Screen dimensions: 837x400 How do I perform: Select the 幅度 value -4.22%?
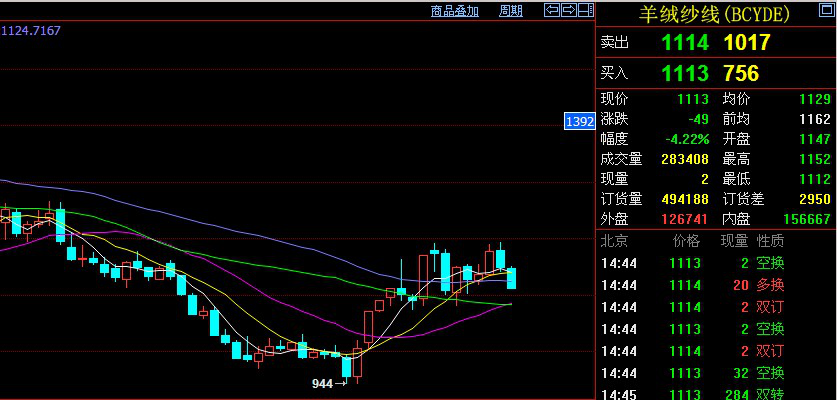[687, 139]
